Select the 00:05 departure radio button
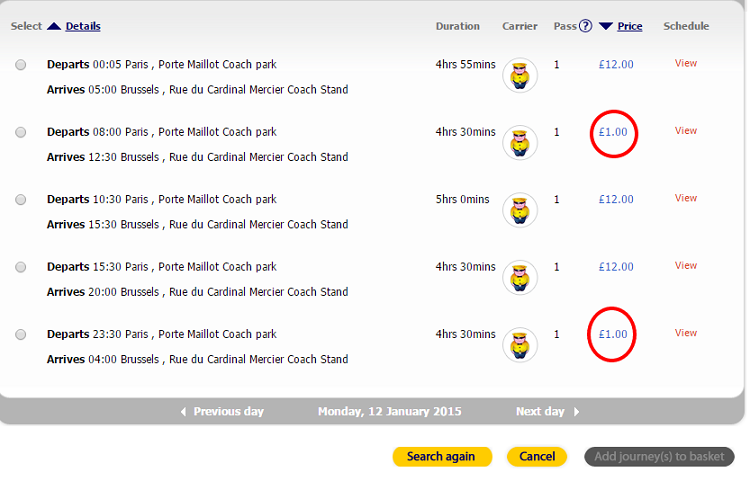 click(21, 65)
